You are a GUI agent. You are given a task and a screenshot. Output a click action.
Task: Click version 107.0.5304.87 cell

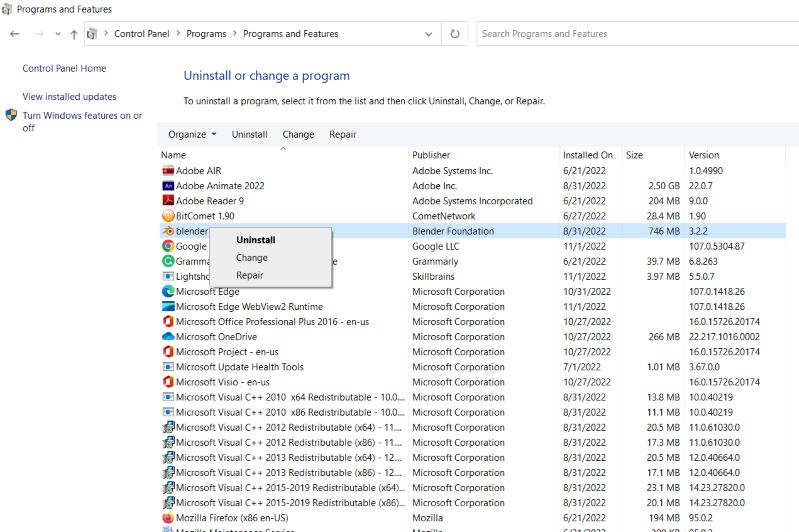(x=716, y=246)
